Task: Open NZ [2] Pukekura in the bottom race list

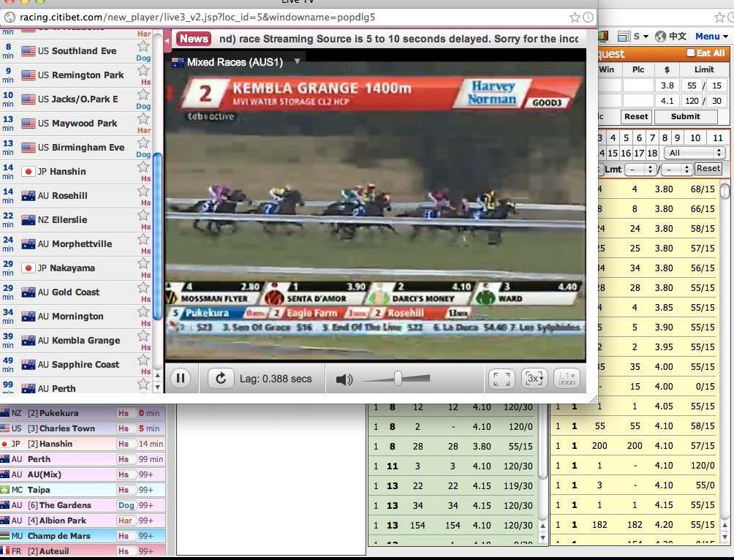Action: pos(83,413)
